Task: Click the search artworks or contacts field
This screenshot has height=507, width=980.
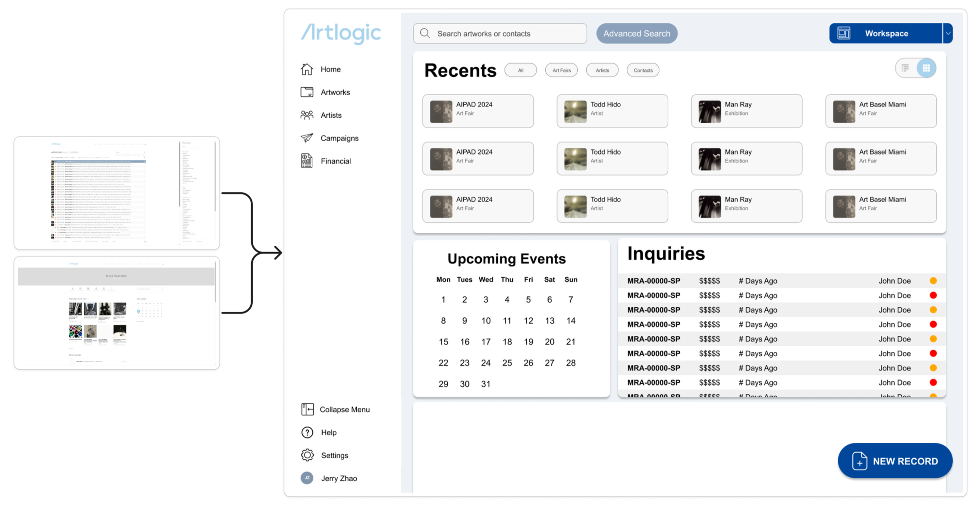Action: [500, 33]
